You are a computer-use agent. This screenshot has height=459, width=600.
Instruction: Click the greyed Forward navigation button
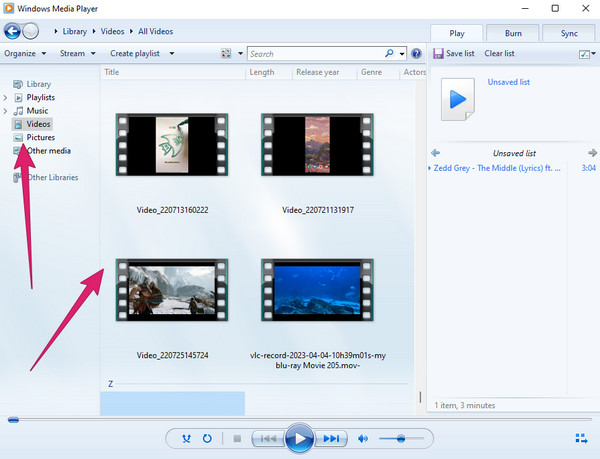point(30,31)
